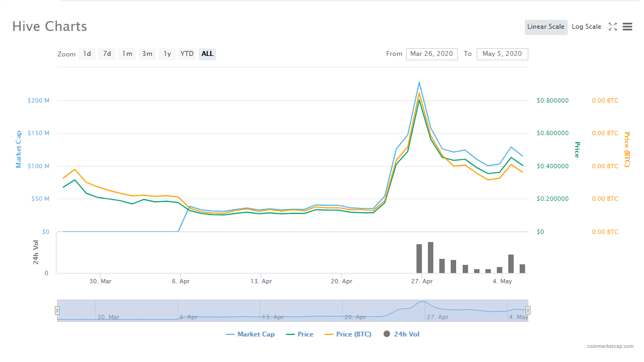644x362 pixels.
Task: Grab the left navigator range handle
Action: click(x=58, y=310)
